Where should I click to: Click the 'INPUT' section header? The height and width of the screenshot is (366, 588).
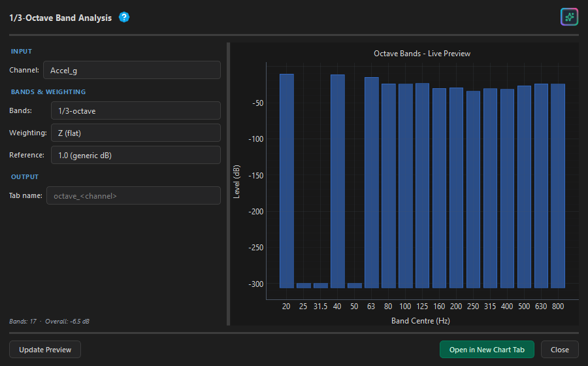coord(22,52)
